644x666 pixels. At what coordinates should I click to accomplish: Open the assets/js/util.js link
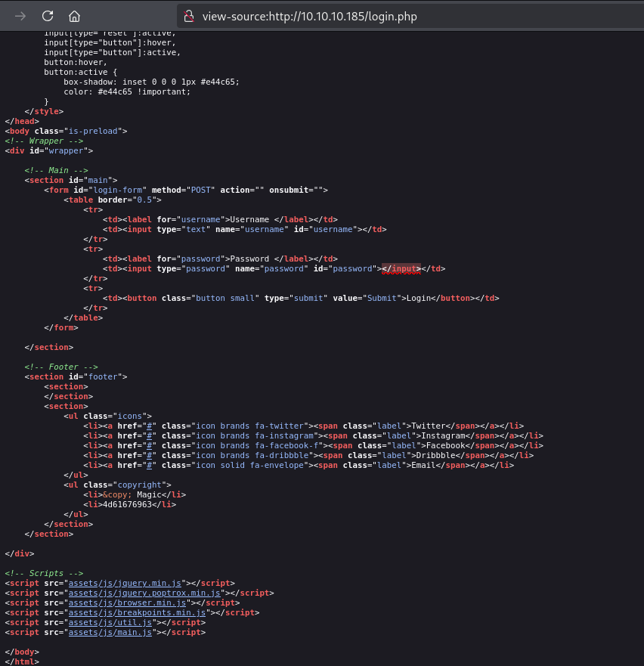(x=110, y=622)
